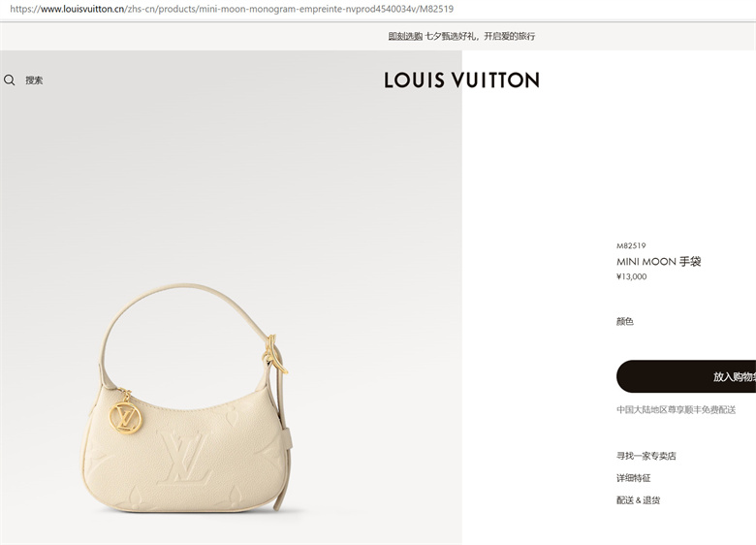Viewport: 756px width, 545px height.
Task: Click the ¥13,000 price
Action: (632, 276)
